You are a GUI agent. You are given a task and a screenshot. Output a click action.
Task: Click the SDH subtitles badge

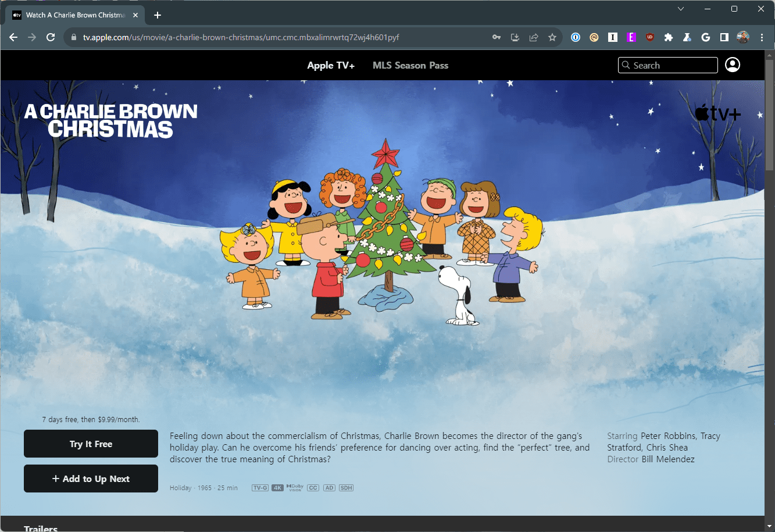click(347, 488)
